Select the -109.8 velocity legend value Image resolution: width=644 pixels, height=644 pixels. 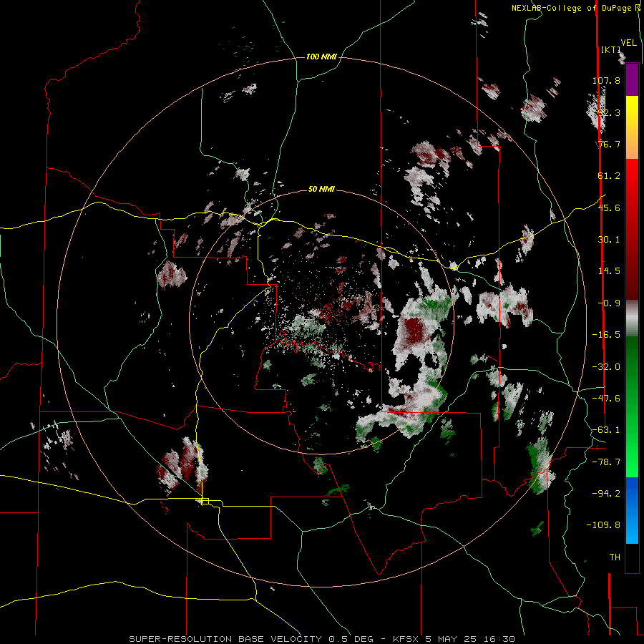(603, 525)
